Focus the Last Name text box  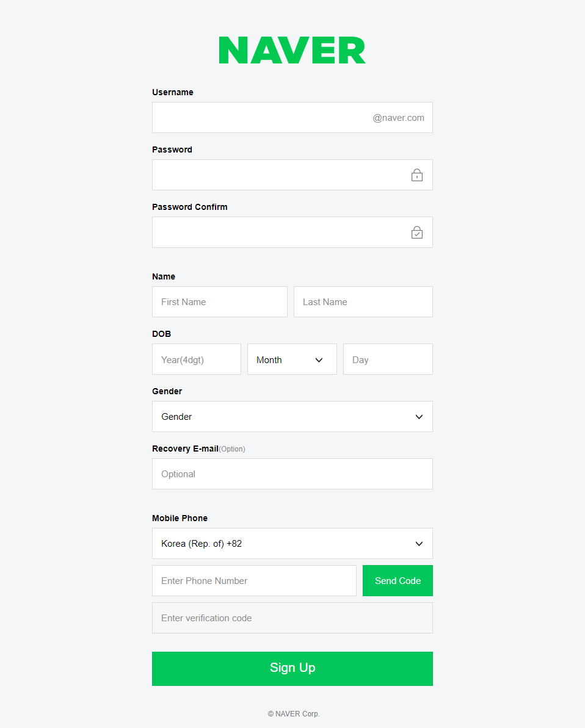(363, 302)
